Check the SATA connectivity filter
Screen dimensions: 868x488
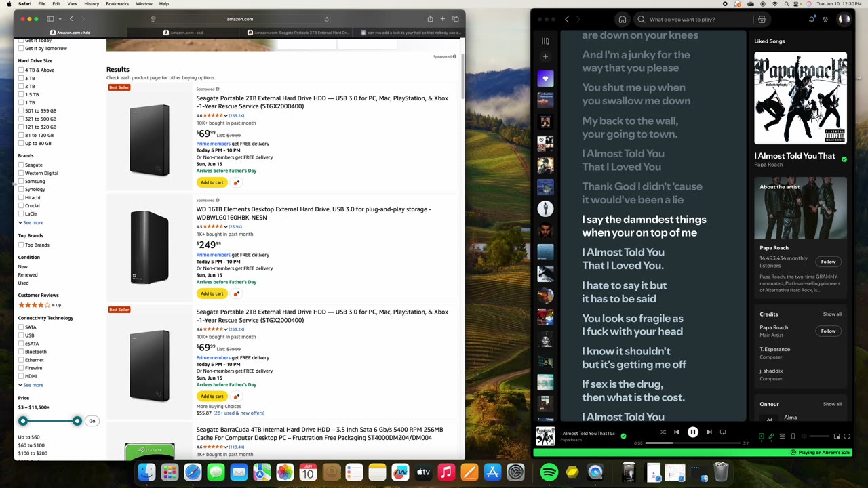(21, 327)
